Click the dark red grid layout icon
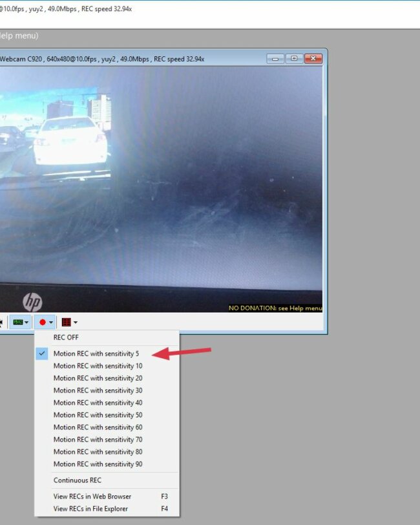 67,322
